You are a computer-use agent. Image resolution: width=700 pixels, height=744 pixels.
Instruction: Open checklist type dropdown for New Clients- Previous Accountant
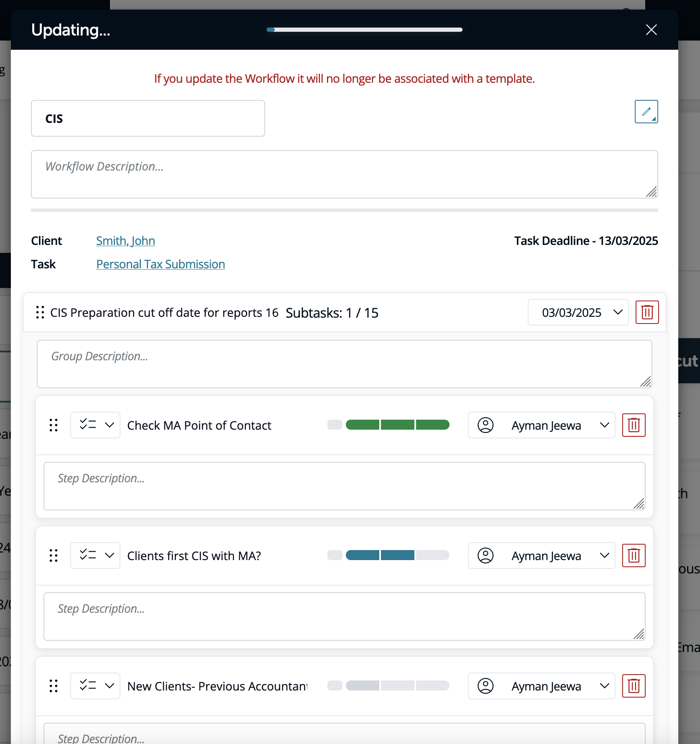[x=95, y=686]
